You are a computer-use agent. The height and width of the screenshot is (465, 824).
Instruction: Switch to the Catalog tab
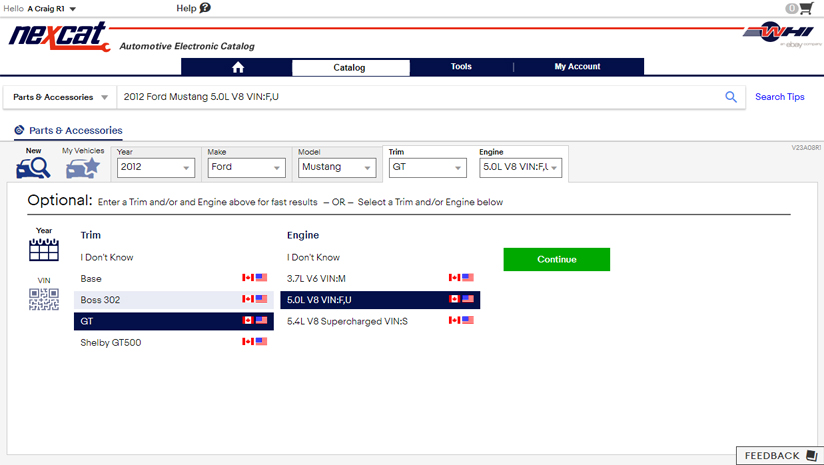[349, 67]
